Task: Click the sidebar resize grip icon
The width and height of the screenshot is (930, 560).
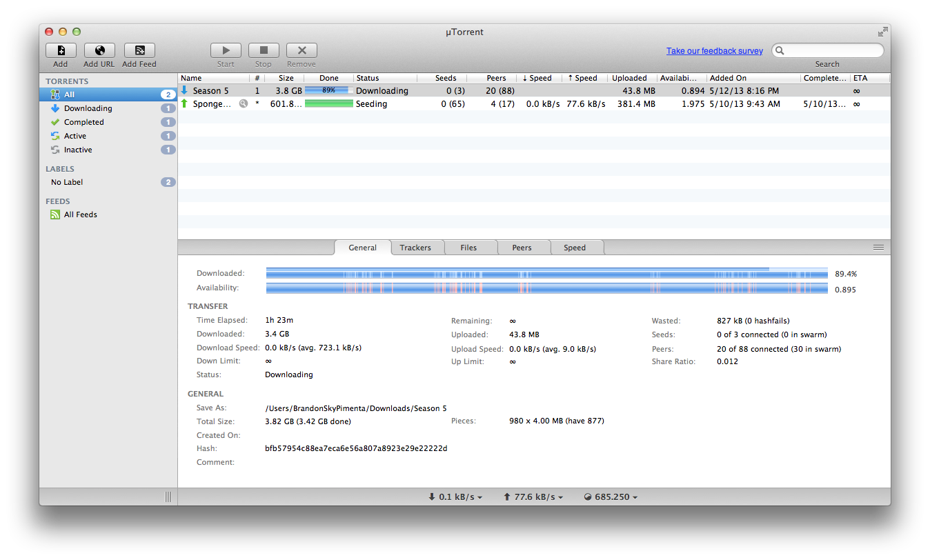Action: click(x=168, y=497)
